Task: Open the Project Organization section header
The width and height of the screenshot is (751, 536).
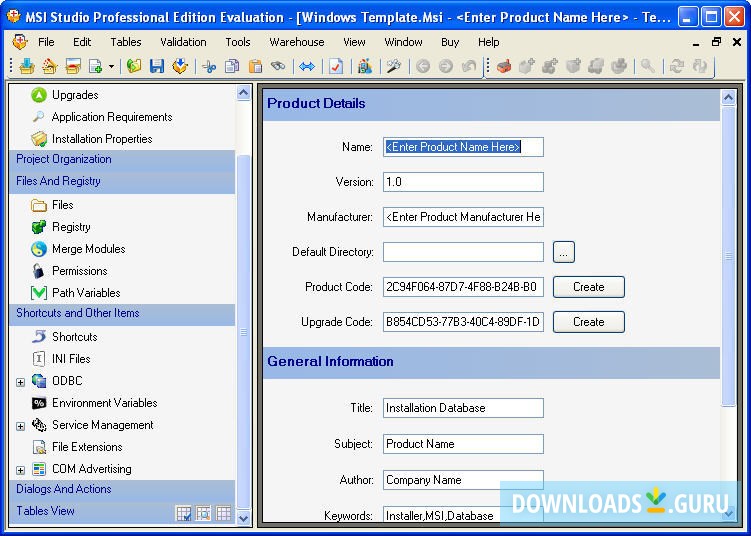Action: (x=122, y=159)
